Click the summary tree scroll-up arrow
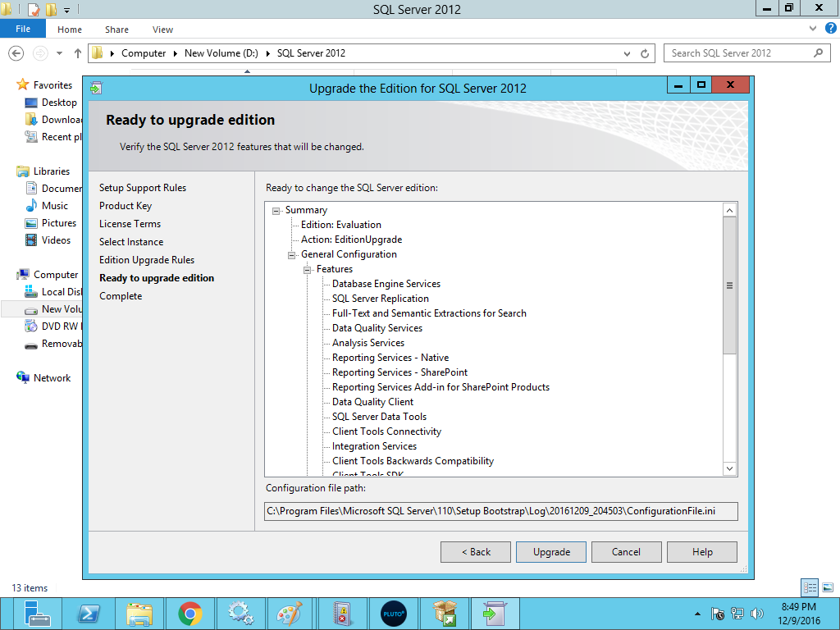Screen dimensions: 840x630 point(729,210)
